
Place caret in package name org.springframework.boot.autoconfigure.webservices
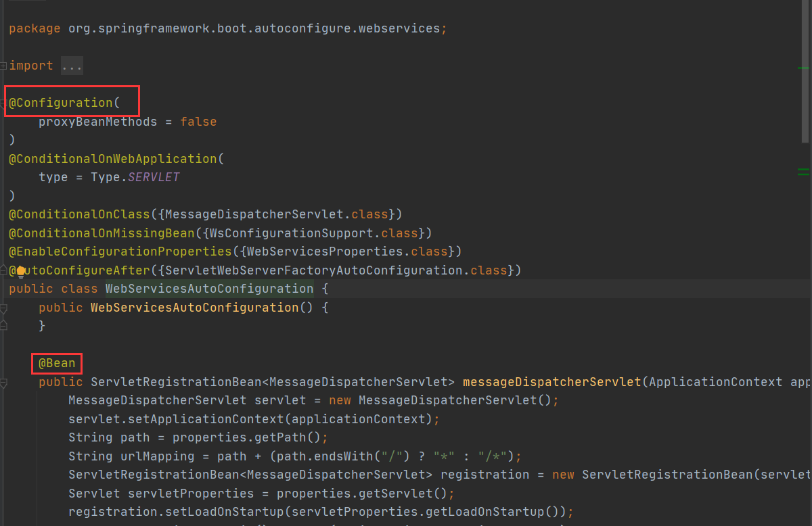pos(254,28)
